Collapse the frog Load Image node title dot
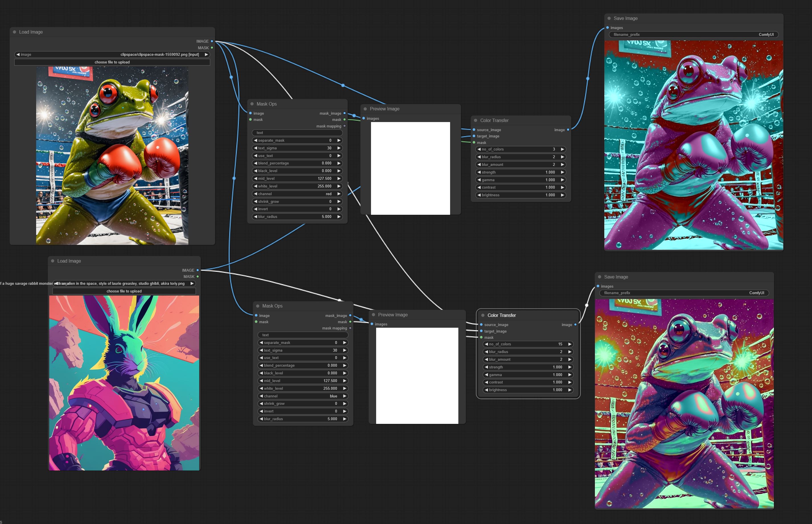 click(x=15, y=32)
